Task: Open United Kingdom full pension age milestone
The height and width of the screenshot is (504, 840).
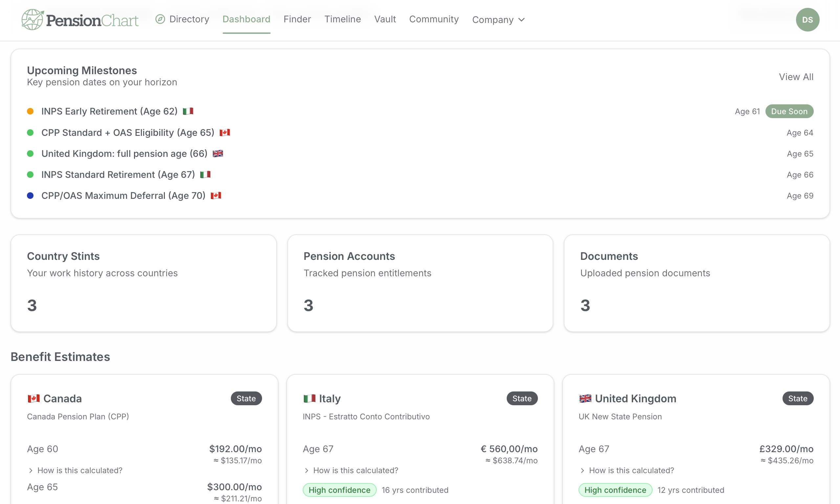Action: 124,154
